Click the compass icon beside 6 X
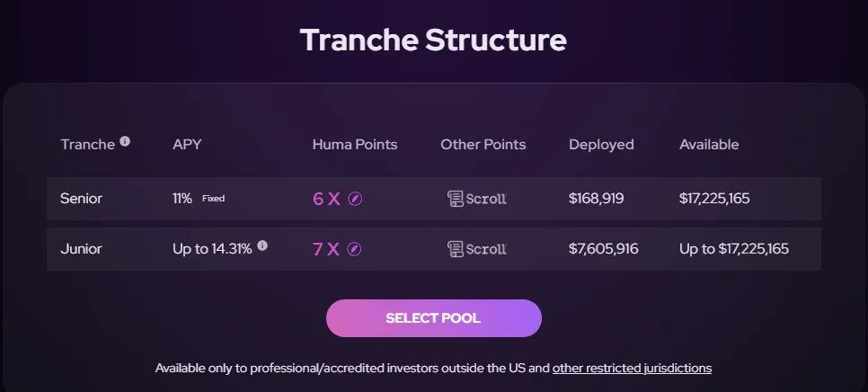Screen dimensions: 868x392 [355, 199]
